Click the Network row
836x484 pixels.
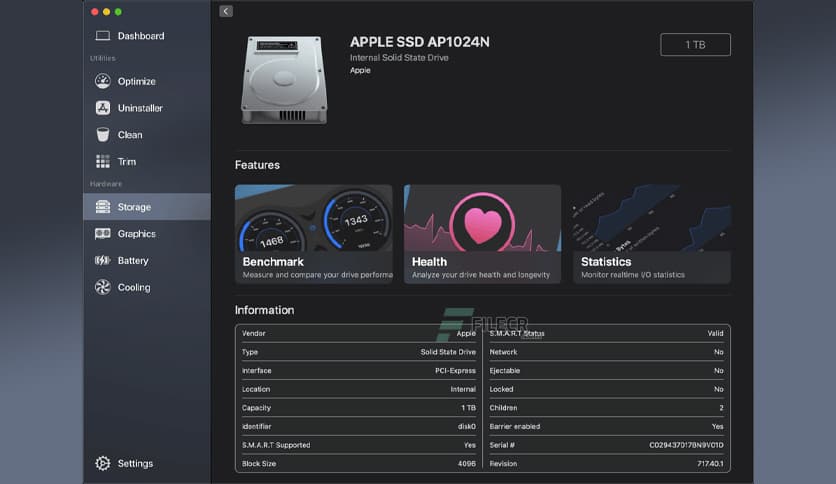607,352
